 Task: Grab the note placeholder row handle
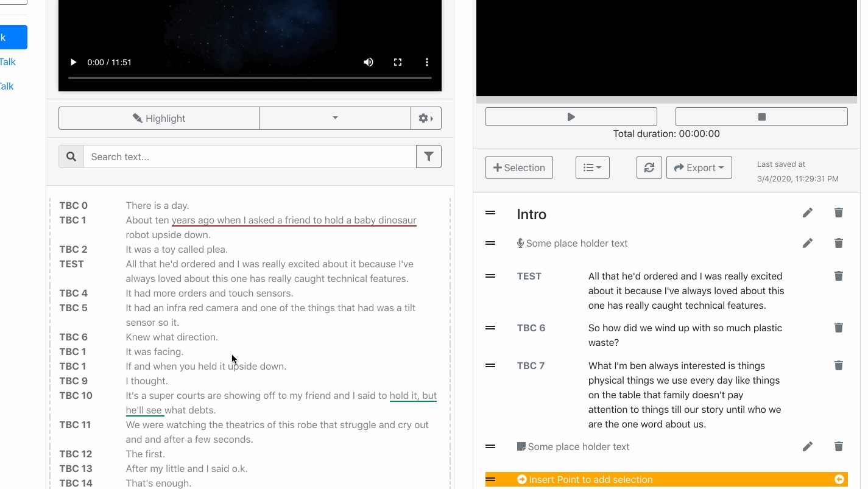coord(490,446)
